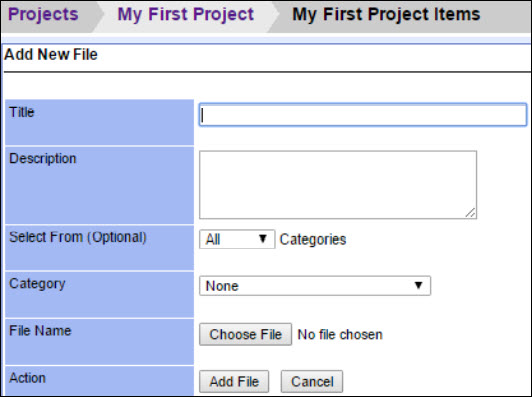Viewport: 532px width, 397px height.
Task: Click the Choose File button
Action: coord(245,334)
